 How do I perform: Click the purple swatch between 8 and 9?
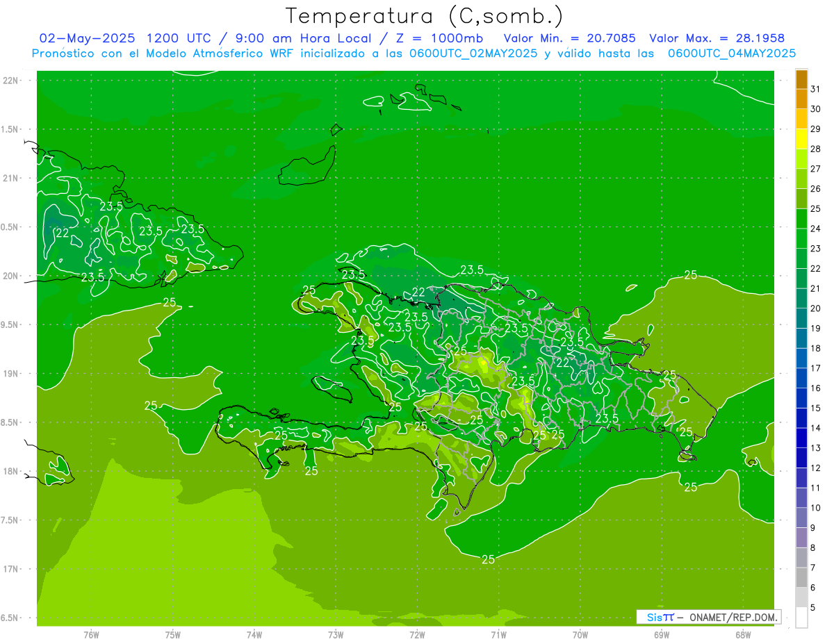click(801, 538)
